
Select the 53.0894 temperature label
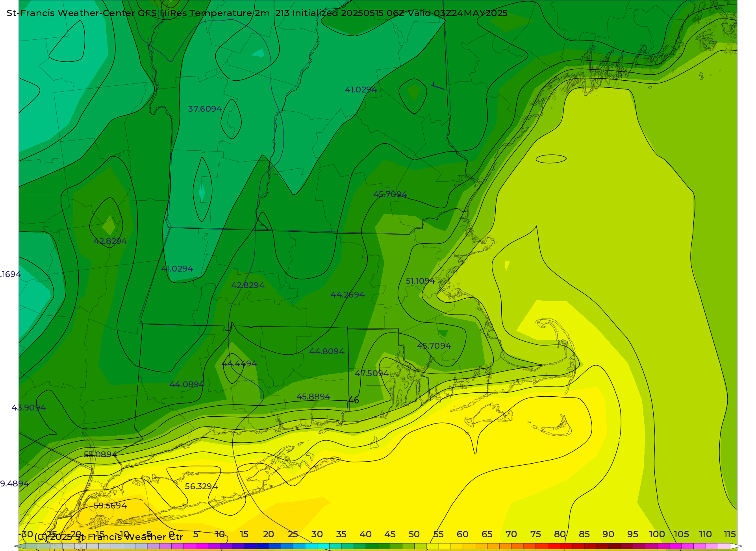click(100, 455)
